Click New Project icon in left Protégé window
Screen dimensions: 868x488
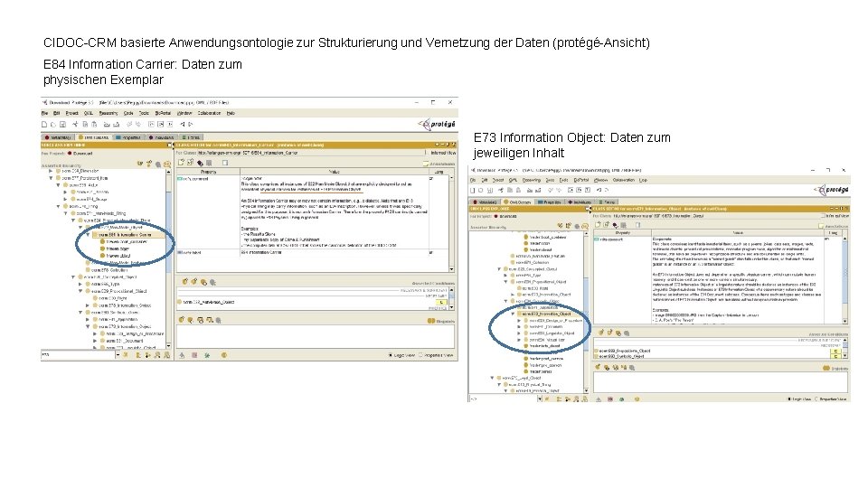click(44, 125)
